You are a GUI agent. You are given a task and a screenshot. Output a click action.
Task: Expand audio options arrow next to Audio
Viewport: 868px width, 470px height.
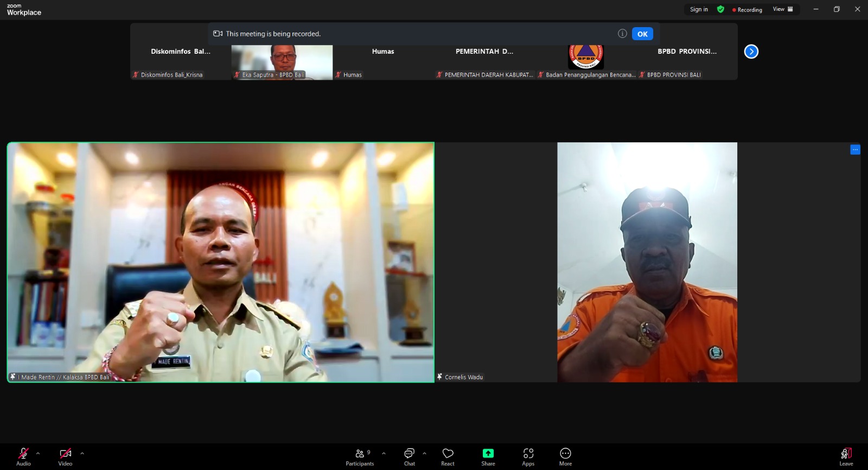38,453
